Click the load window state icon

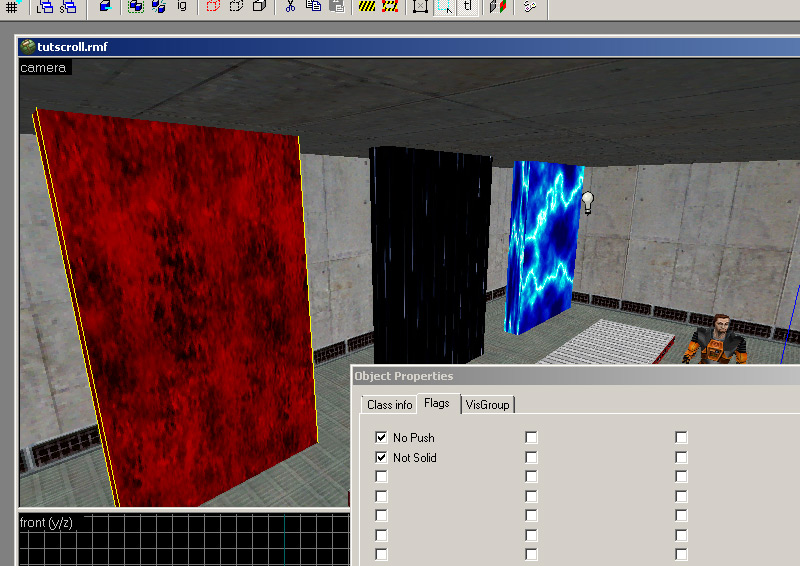coord(45,6)
